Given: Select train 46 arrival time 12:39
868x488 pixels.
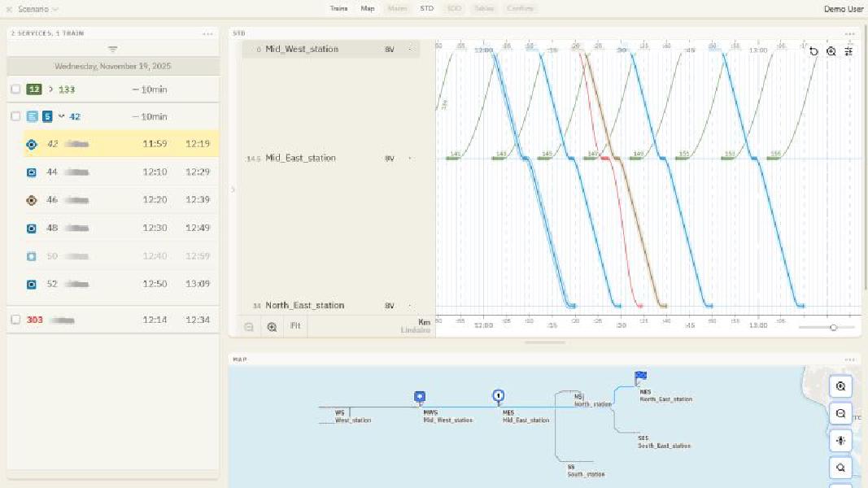Looking at the screenshot, I should 198,200.
